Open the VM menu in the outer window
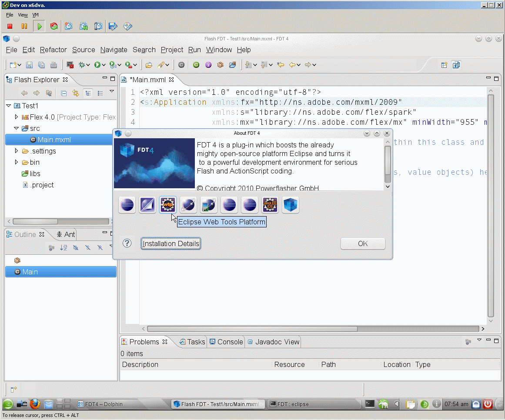Screen dimensions: 505x420 tap(35, 15)
